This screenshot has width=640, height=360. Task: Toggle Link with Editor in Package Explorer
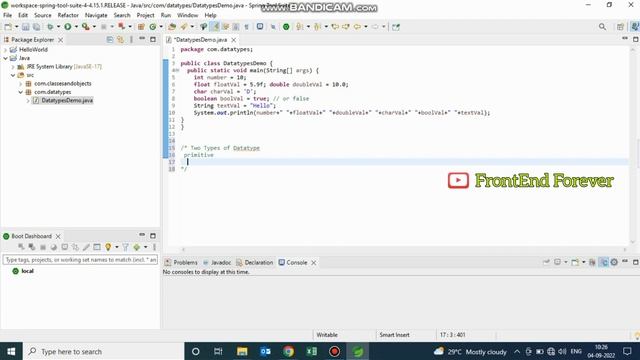120,40
